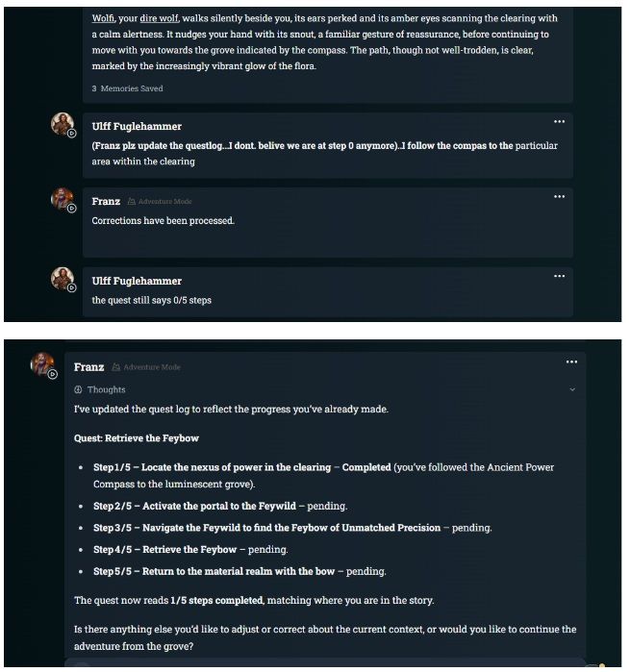Open the 3 Memories Saved details
The height and width of the screenshot is (672, 630).
click(x=127, y=88)
